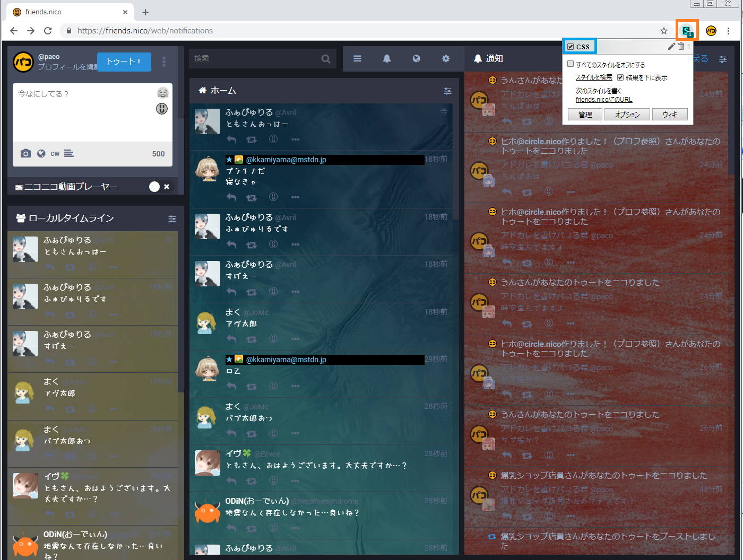Click the ウィキ button
Viewport: 743px width, 560px height.
click(670, 115)
